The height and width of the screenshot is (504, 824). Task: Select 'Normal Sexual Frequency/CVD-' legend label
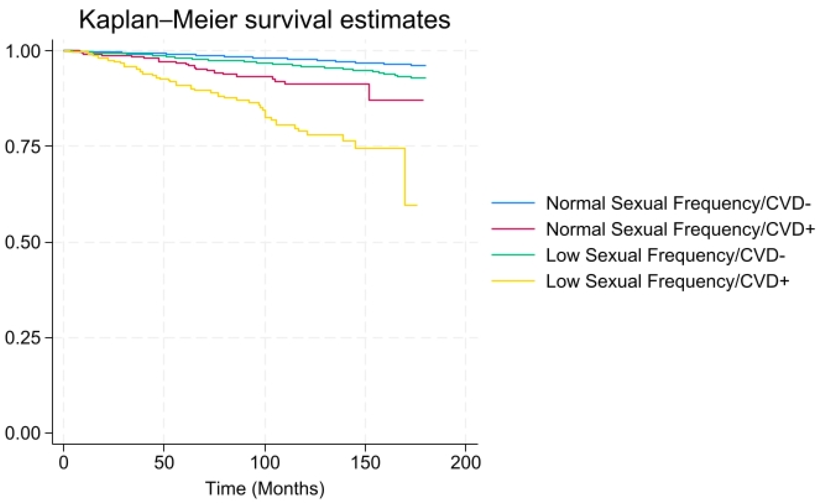coord(679,203)
